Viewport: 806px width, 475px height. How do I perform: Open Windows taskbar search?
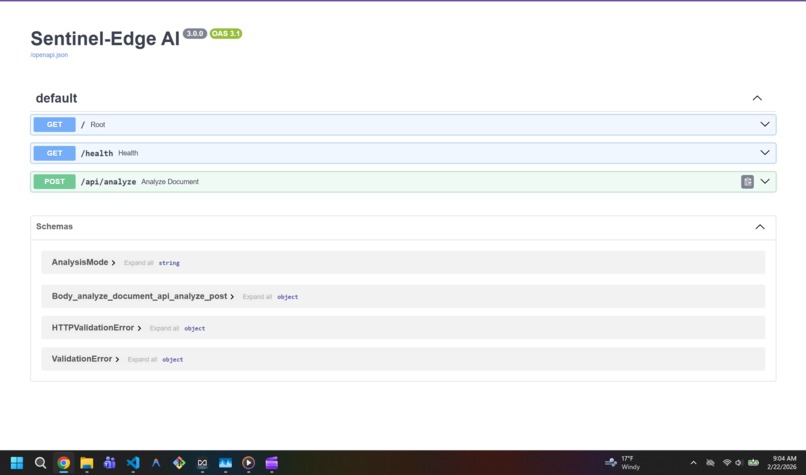click(x=40, y=463)
